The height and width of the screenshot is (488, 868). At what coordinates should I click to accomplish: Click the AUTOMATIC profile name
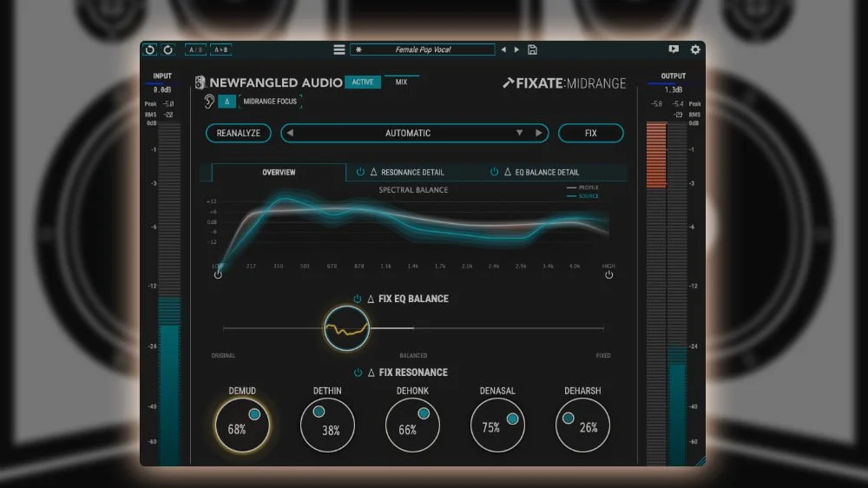pos(408,133)
